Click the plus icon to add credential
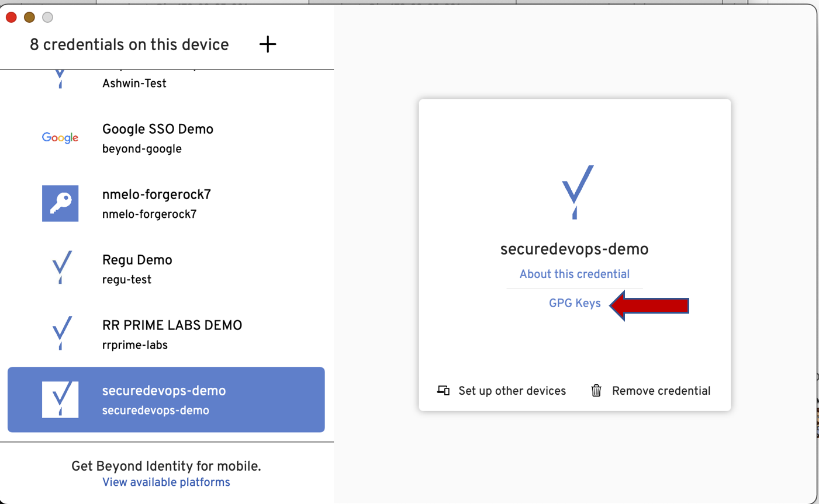The height and width of the screenshot is (504, 819). click(x=268, y=44)
